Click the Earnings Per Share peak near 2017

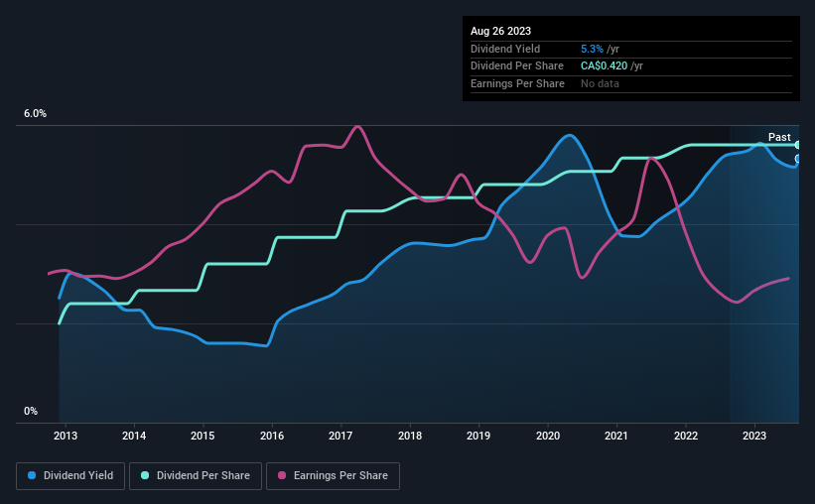357,126
